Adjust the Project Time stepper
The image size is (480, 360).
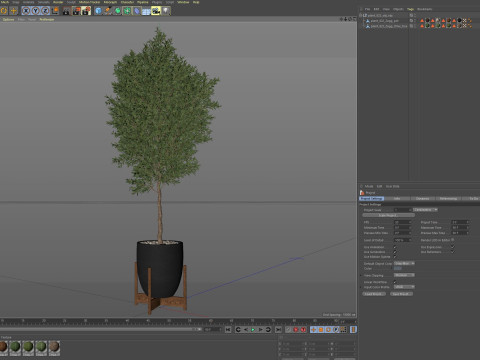[468, 222]
